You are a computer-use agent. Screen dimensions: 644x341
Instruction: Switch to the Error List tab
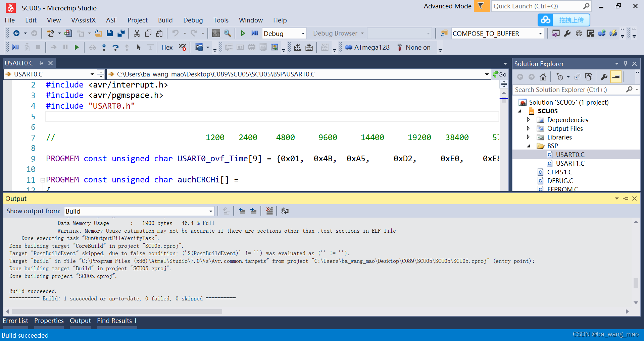tap(15, 321)
